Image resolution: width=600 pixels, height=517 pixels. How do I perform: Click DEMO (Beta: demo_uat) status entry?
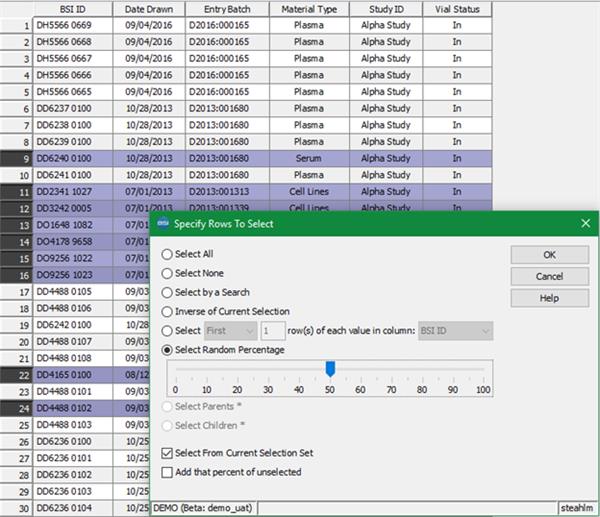tap(204, 508)
